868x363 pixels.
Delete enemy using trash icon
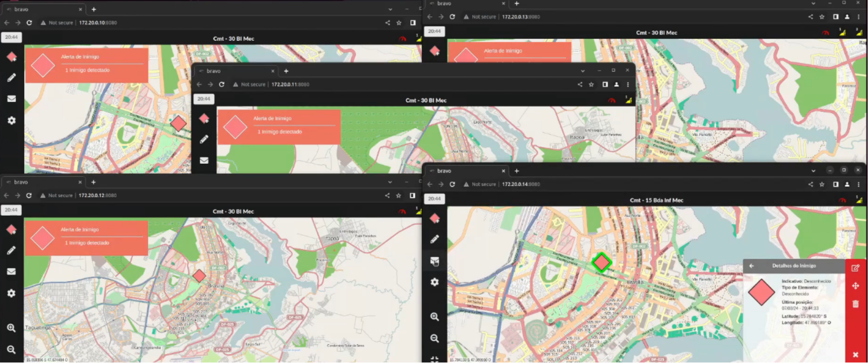tap(855, 304)
